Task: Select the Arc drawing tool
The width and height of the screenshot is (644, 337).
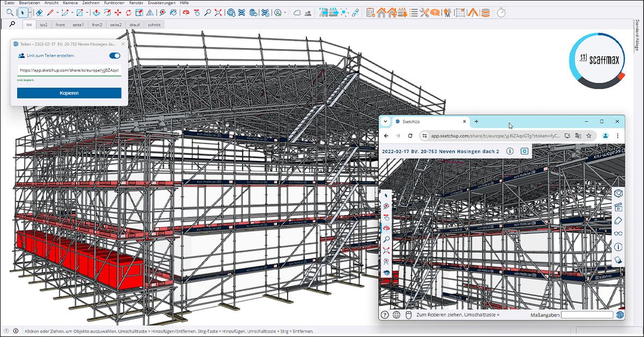Action: [x=64, y=12]
